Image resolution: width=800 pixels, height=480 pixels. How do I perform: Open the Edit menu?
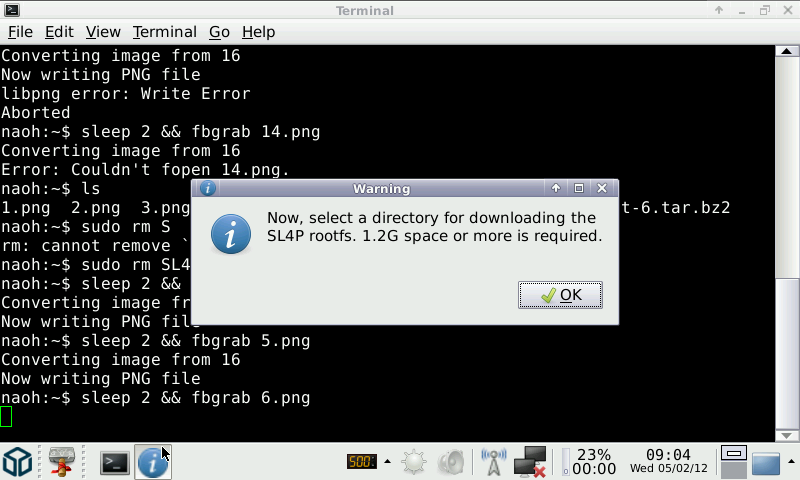tap(59, 32)
